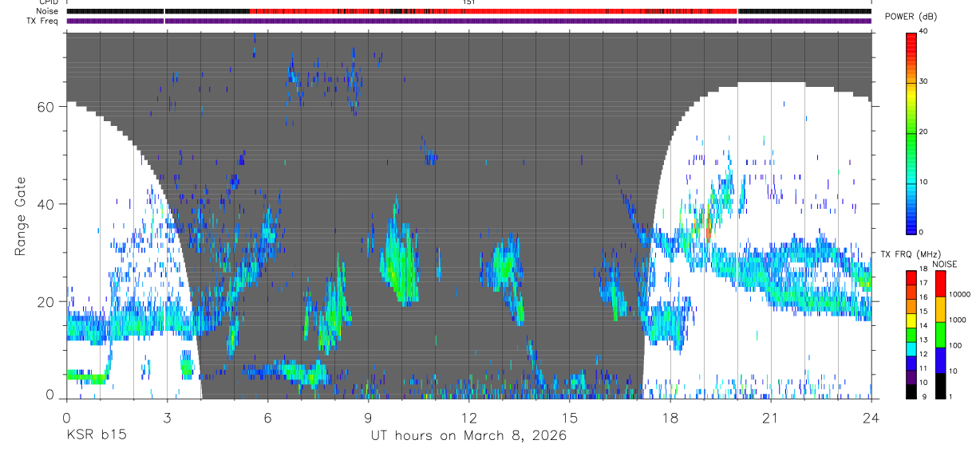Click the purple TX Freq strip at top
980x452 pixels.
[x=468, y=21]
